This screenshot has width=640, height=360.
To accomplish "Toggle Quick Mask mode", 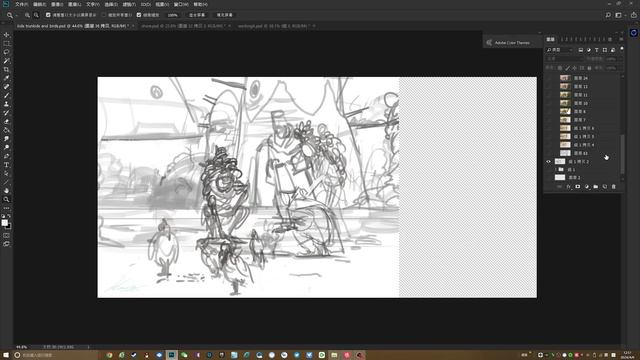I will point(6,236).
